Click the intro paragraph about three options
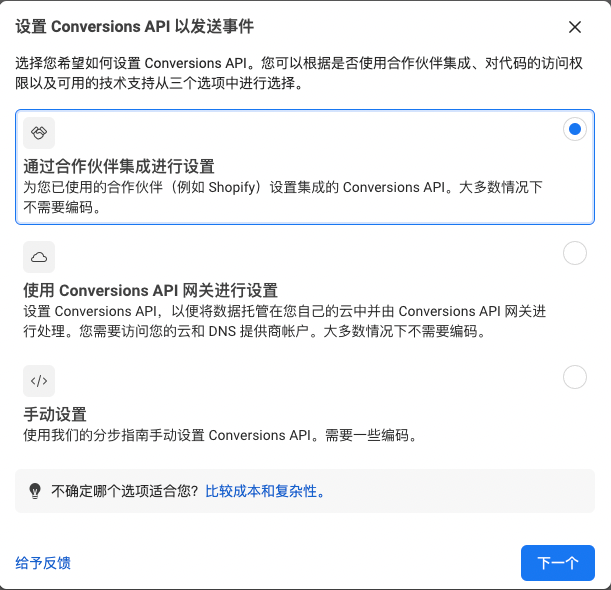The width and height of the screenshot is (611, 590). coord(298,73)
